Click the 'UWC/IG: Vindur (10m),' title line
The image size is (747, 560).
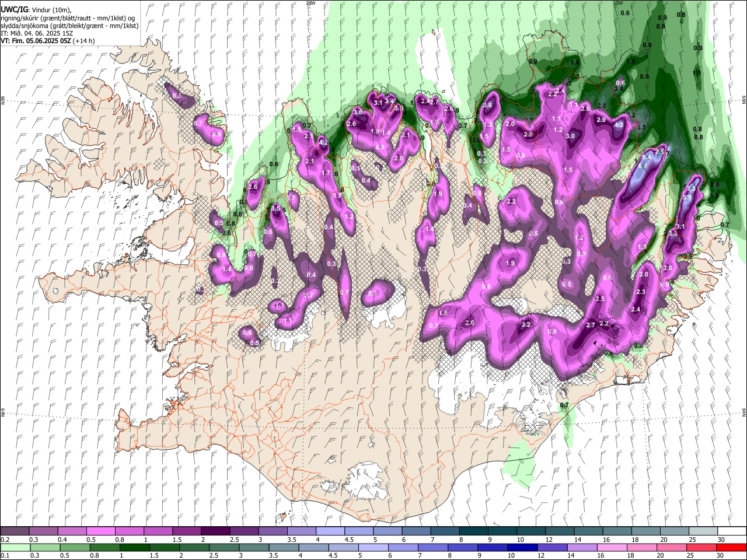coord(36,10)
